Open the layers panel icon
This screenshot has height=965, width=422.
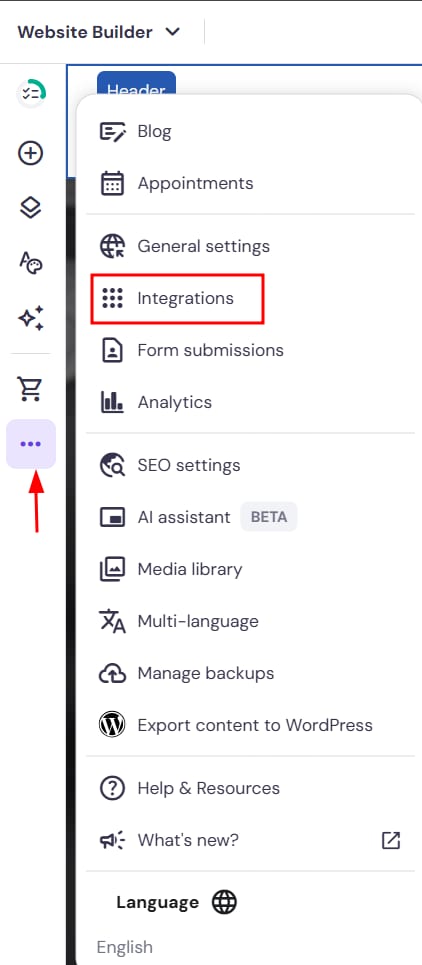(31, 208)
